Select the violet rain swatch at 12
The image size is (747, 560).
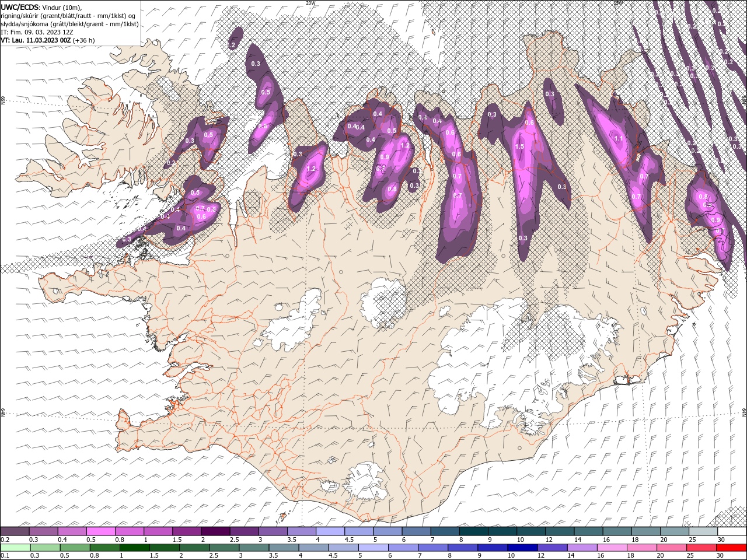(551, 547)
